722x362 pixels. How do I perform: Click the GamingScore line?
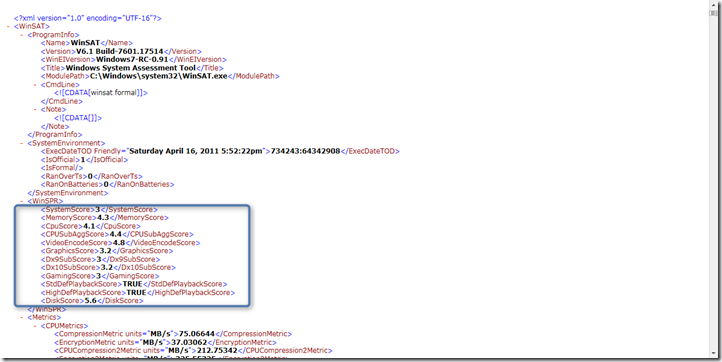[x=100, y=276]
